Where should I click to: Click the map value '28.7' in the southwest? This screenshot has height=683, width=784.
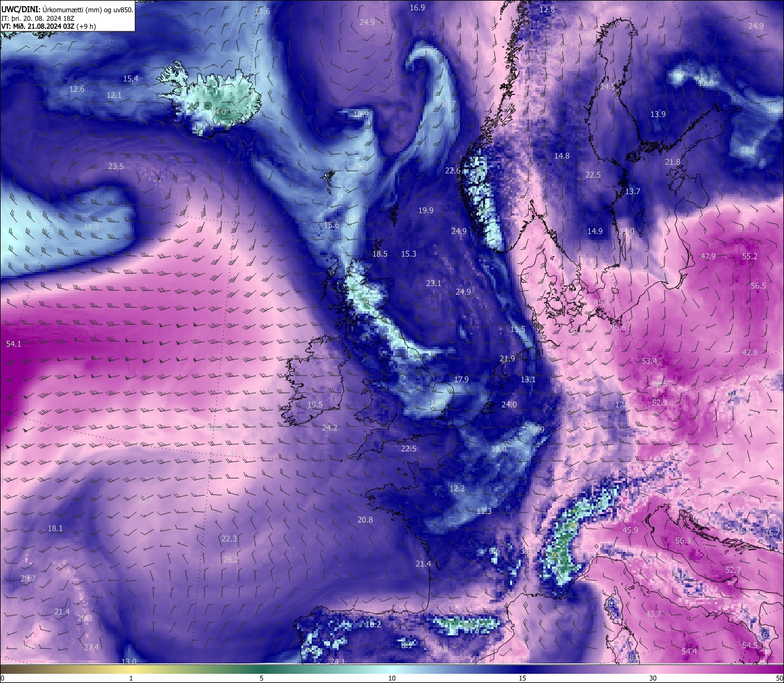click(28, 579)
